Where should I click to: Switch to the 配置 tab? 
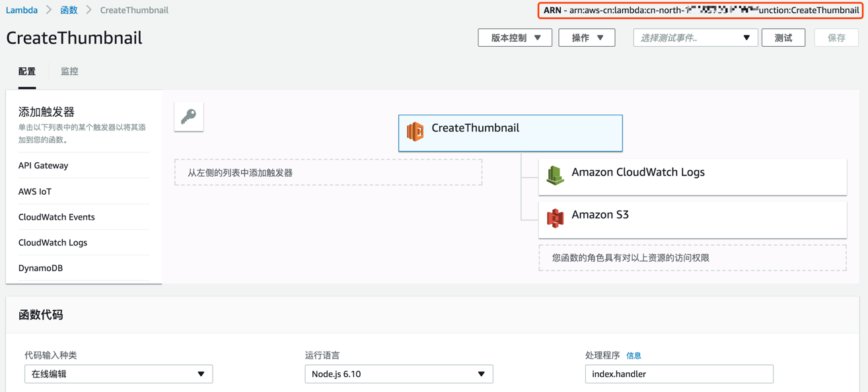click(x=27, y=71)
